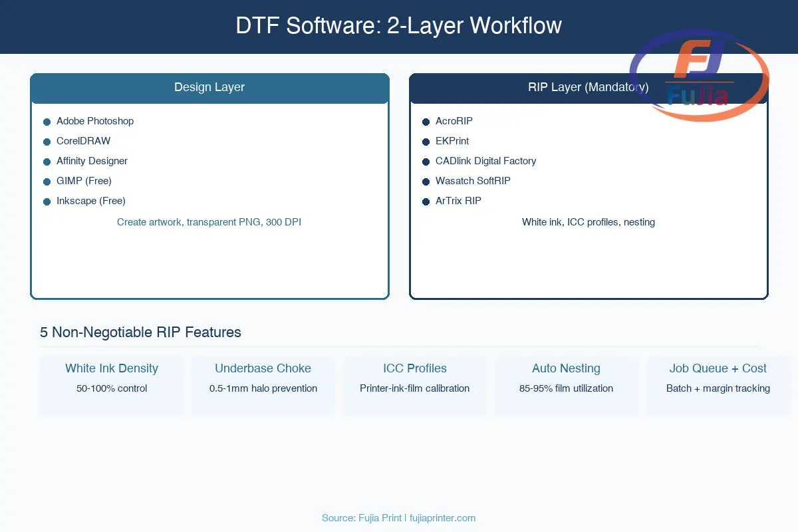Click the "50-100% control" text
Screen dimensions: 798x532
112,388
